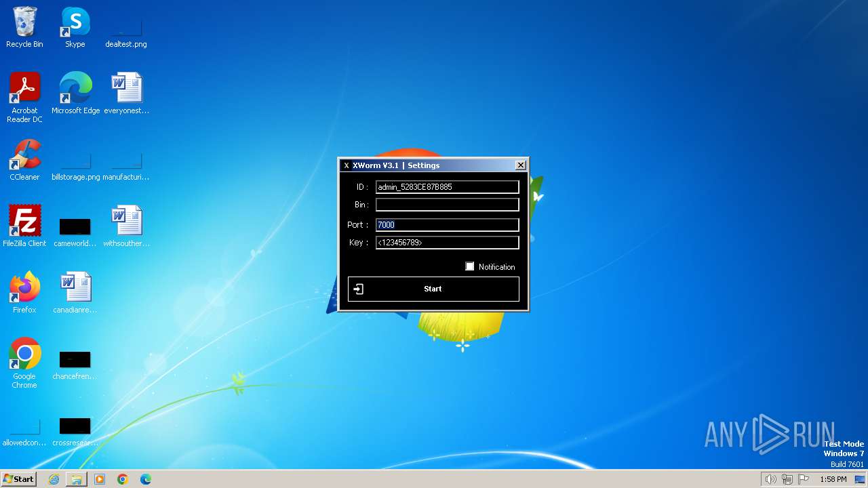This screenshot has width=868, height=488.
Task: Click the ID input field
Action: [x=448, y=187]
